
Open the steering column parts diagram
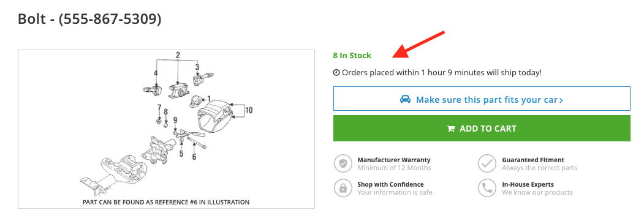[x=166, y=129]
